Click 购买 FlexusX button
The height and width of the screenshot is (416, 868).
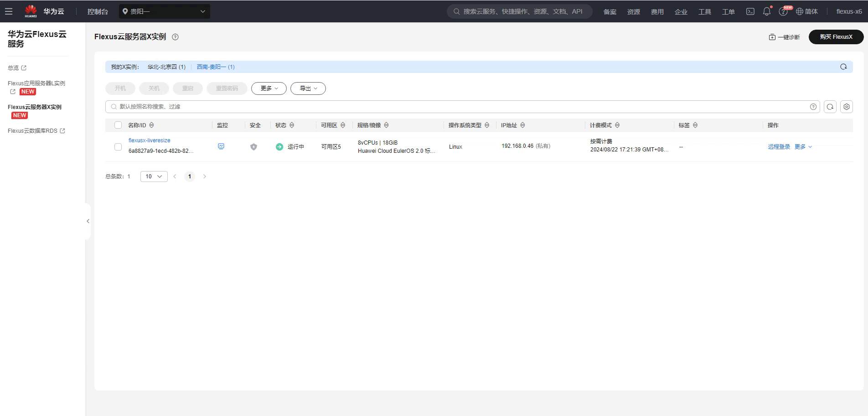coord(836,37)
